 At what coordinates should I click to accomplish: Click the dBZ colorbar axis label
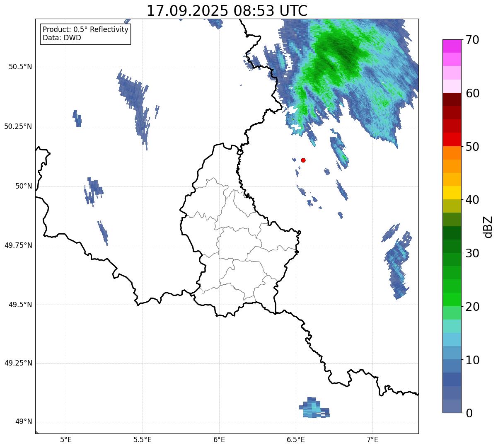pos(488,227)
